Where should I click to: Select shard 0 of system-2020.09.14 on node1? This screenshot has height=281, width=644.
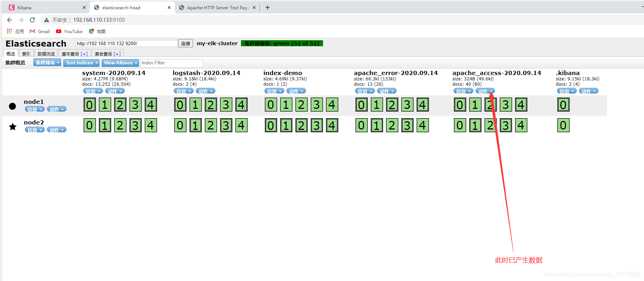coord(90,105)
